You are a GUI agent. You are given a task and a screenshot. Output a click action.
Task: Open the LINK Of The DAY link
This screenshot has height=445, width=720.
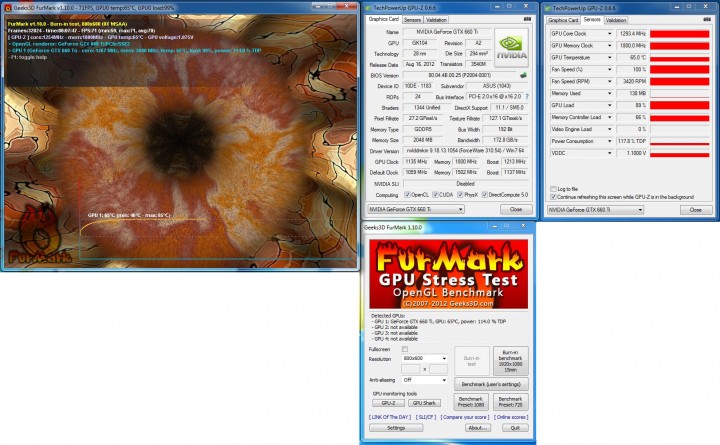[390, 417]
